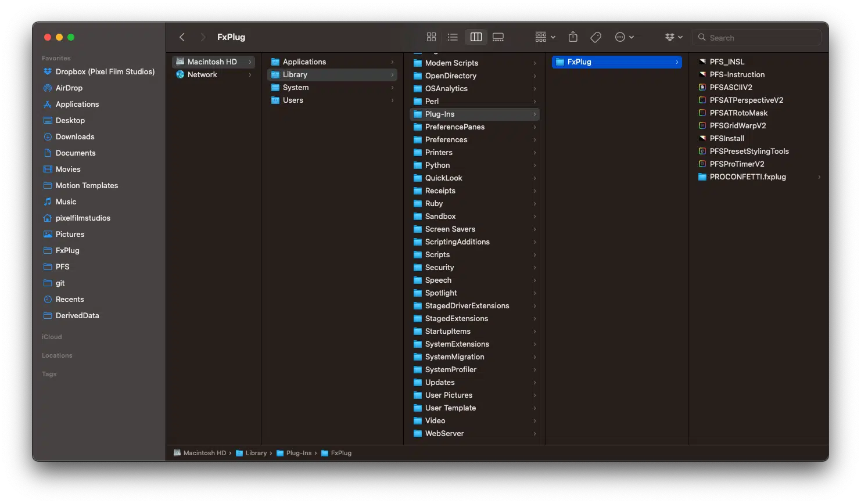Select the Modem Scripts folder
Image resolution: width=861 pixels, height=504 pixels.
point(475,63)
